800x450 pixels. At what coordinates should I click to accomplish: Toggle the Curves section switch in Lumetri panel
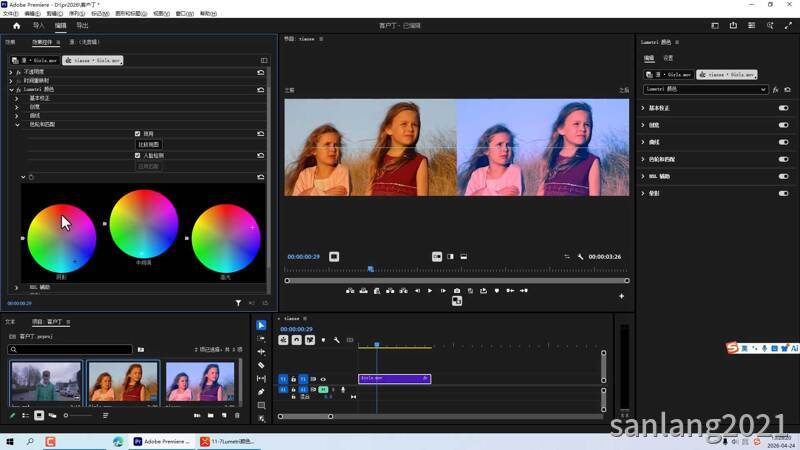pyautogui.click(x=783, y=142)
